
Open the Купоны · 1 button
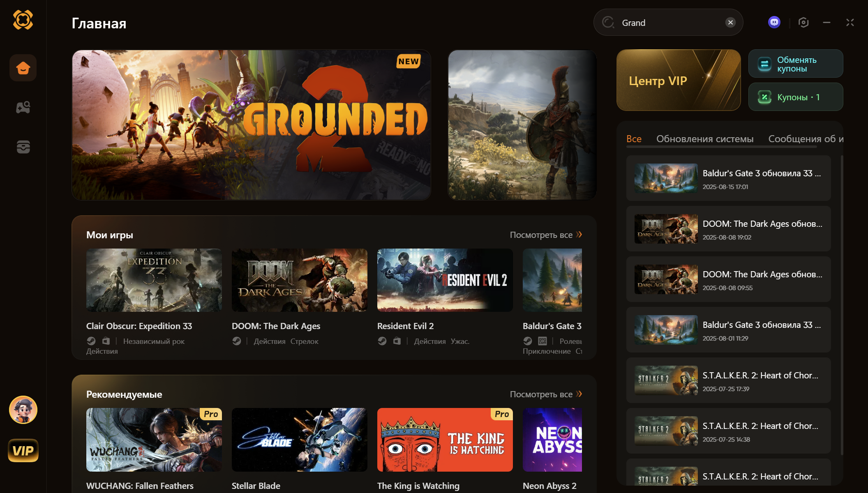pyautogui.click(x=795, y=97)
